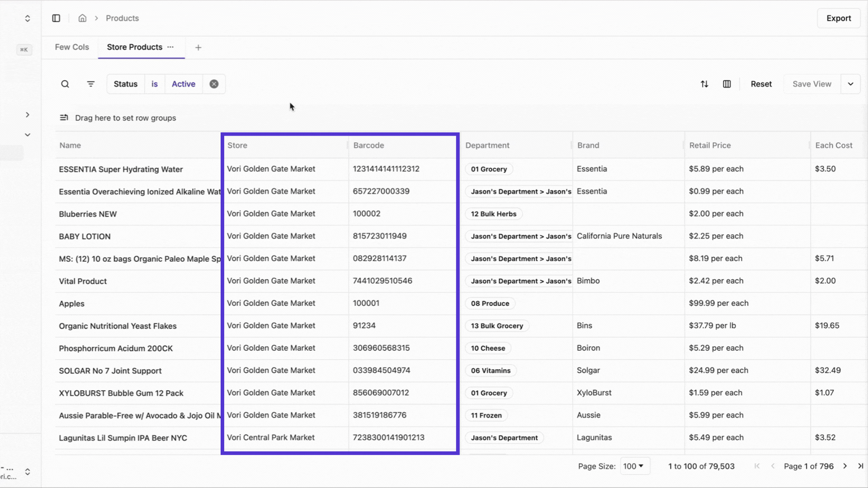
Task: Jump to the last page
Action: (860, 466)
